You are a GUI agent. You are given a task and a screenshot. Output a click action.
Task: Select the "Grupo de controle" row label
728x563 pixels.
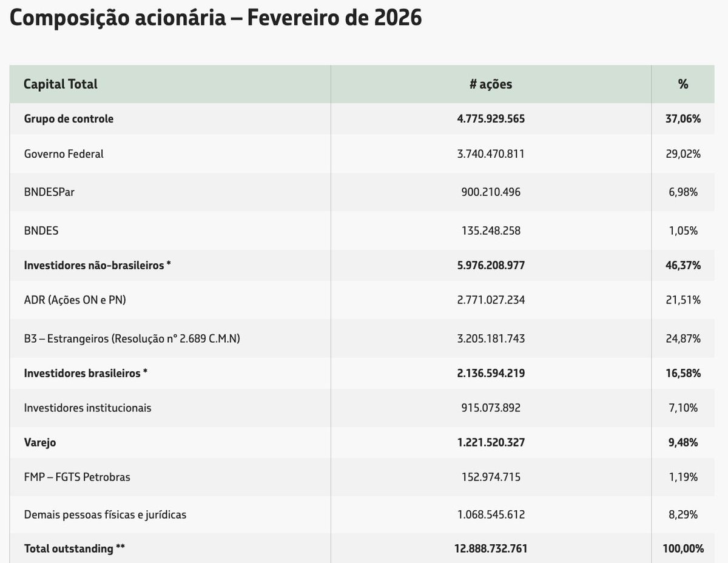pyautogui.click(x=69, y=119)
